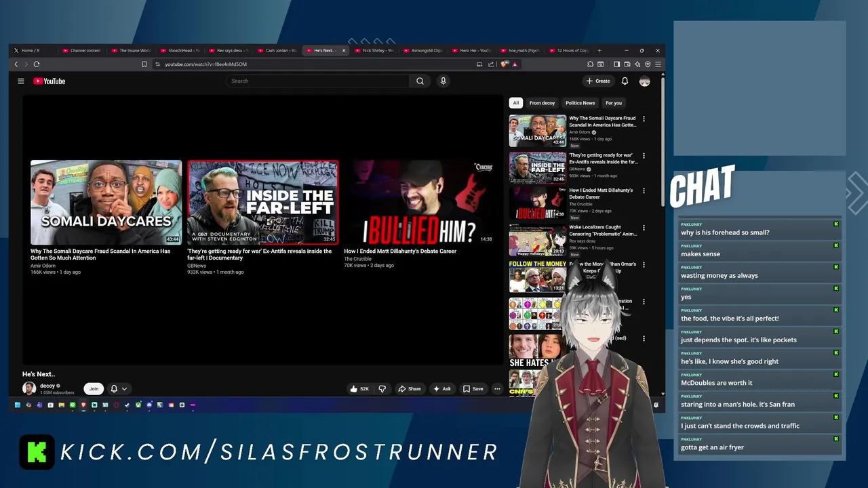The width and height of the screenshot is (868, 488).
Task: Select the Politics News filter chip
Action: point(580,103)
